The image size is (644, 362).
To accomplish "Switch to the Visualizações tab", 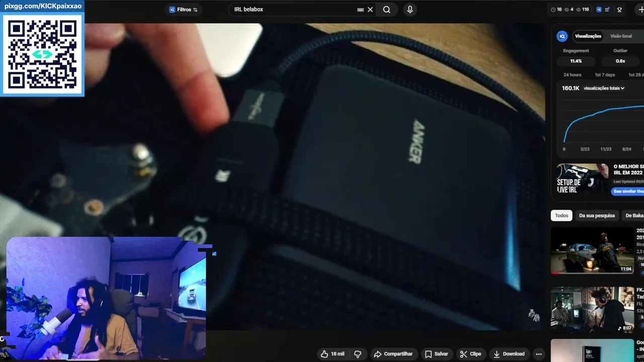I will (588, 36).
